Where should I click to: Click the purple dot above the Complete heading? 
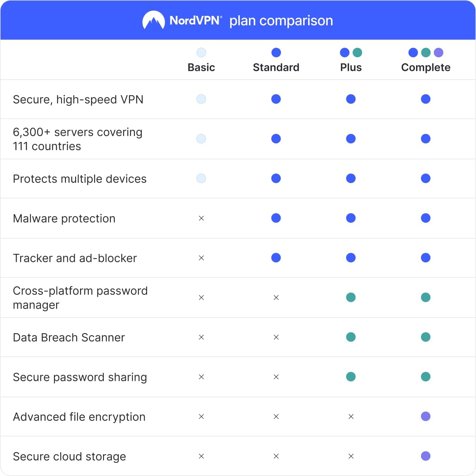tap(438, 53)
